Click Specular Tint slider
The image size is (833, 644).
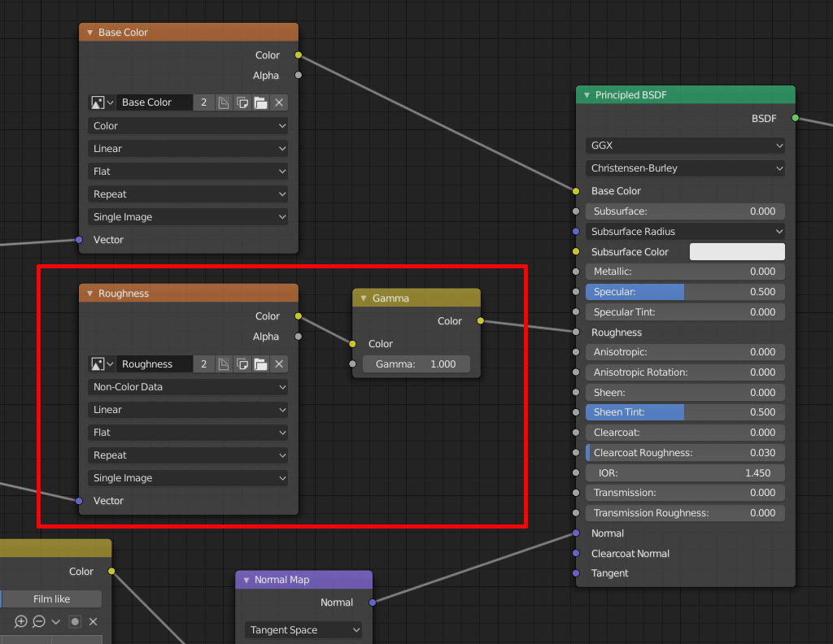click(685, 312)
